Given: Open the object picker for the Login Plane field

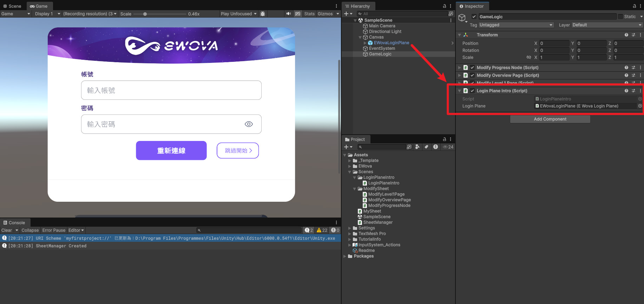Looking at the screenshot, I should (x=640, y=106).
